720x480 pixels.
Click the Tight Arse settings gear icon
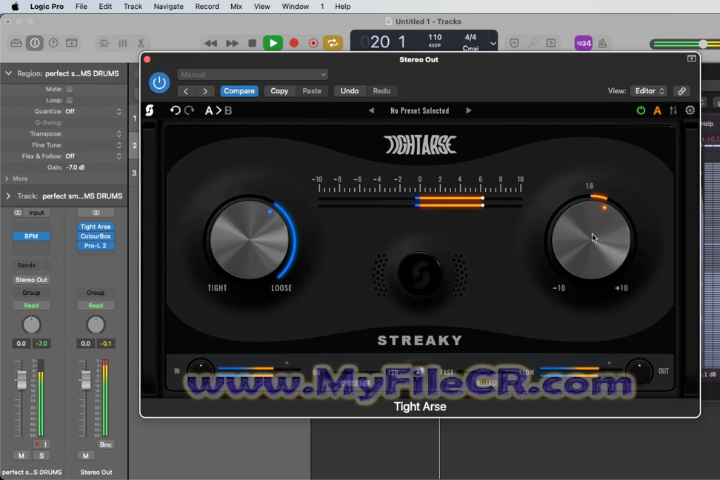tap(690, 110)
